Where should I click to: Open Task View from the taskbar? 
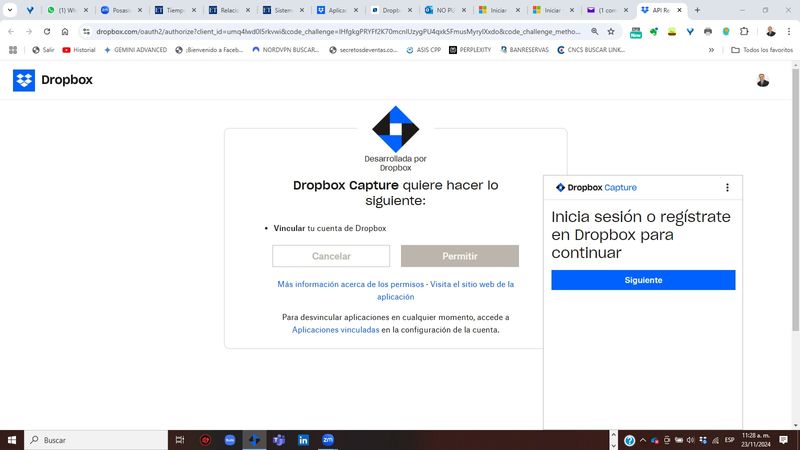coord(180,440)
